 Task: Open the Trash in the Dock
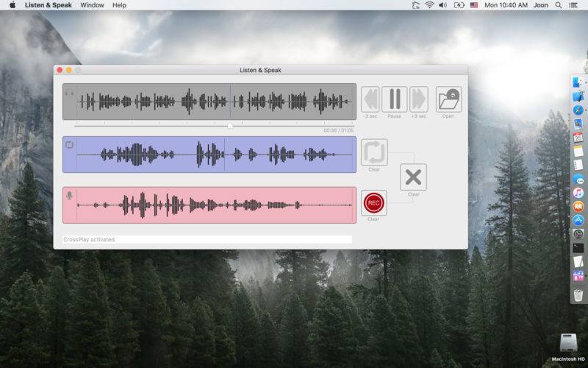pos(578,295)
